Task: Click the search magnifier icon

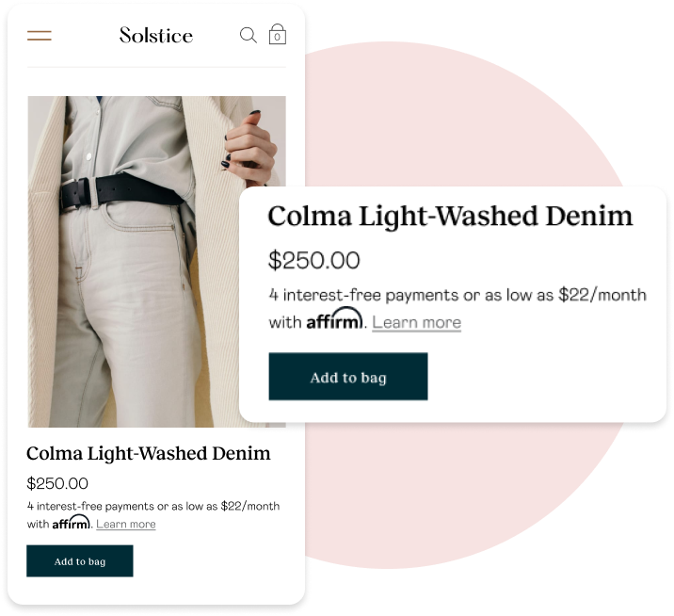Action: [249, 35]
